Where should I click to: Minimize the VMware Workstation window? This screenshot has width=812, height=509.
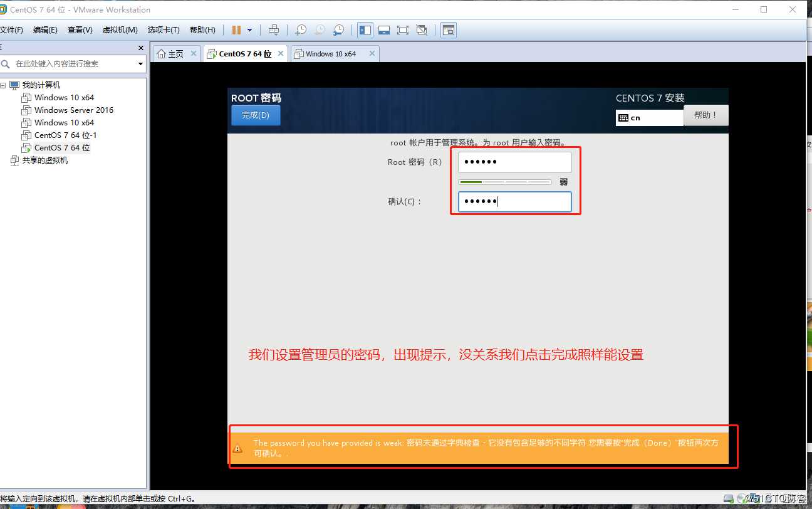pyautogui.click(x=735, y=9)
